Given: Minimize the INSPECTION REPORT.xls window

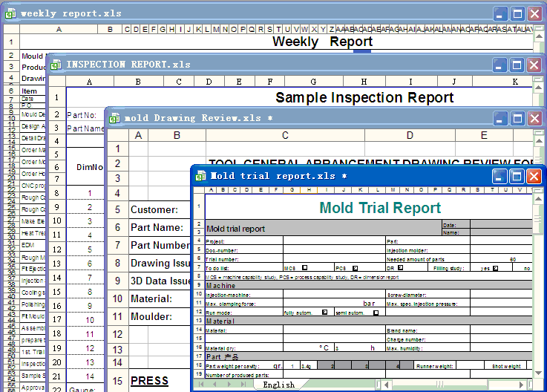Looking at the screenshot, I should [x=501, y=65].
